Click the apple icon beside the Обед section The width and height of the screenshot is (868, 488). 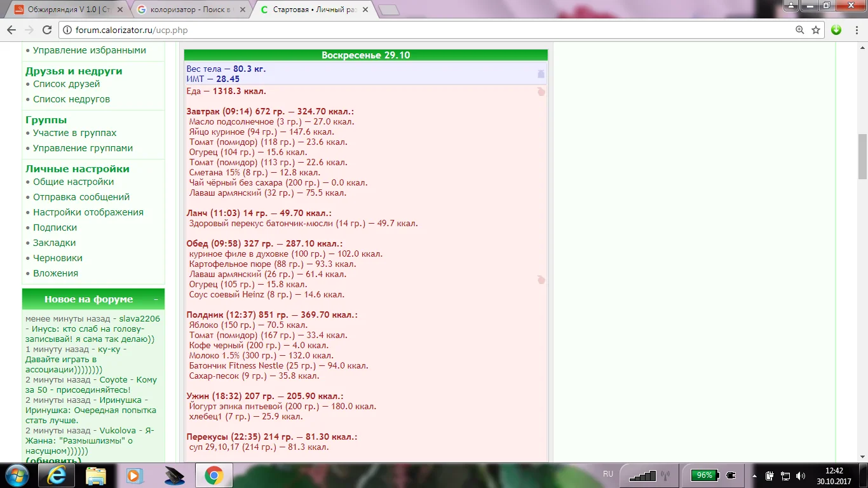[x=541, y=280]
